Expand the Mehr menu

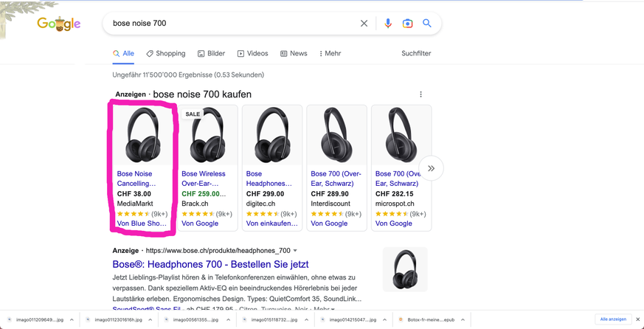coord(330,54)
